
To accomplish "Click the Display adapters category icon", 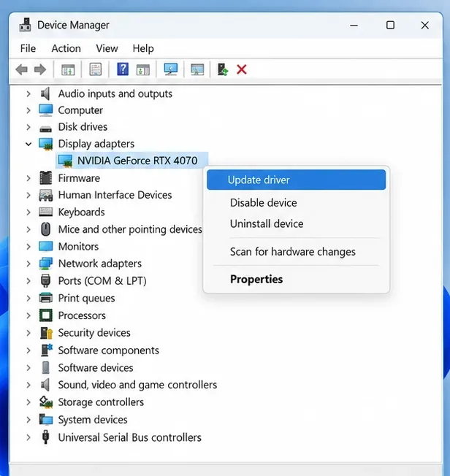I will pyautogui.click(x=46, y=144).
